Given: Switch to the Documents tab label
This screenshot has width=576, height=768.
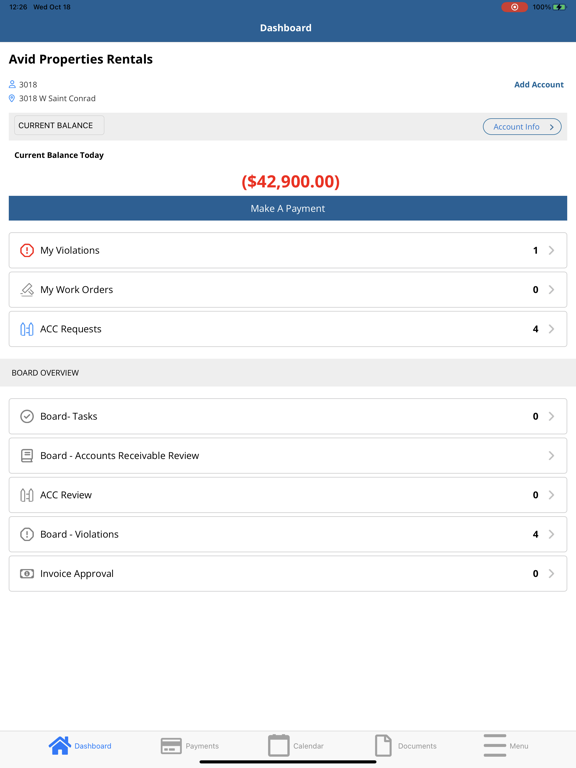Looking at the screenshot, I should click(417, 746).
